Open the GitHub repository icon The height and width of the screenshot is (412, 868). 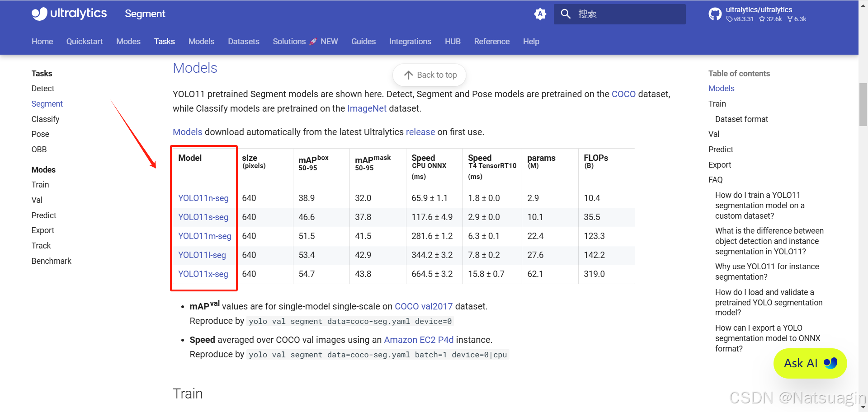(x=715, y=14)
